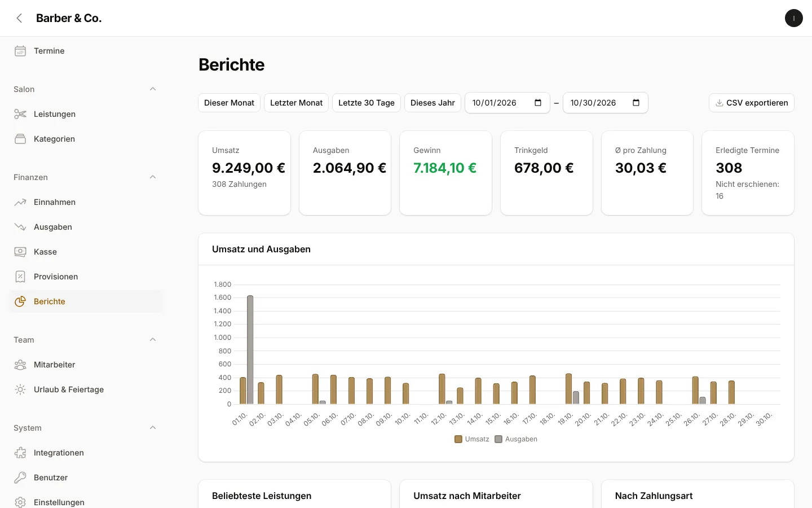Click the Trinkgeld value 678,00 €
Viewport: 812px width, 508px height.
(544, 168)
